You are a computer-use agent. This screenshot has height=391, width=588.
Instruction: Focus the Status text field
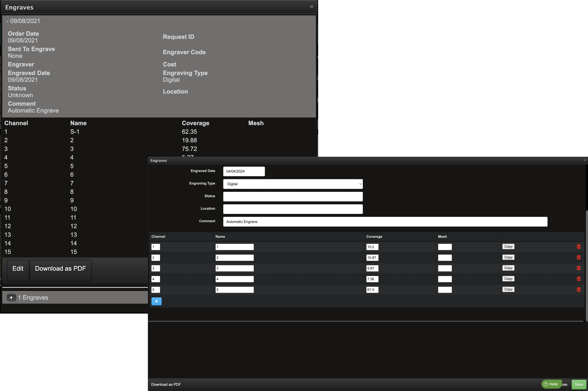[x=293, y=196]
